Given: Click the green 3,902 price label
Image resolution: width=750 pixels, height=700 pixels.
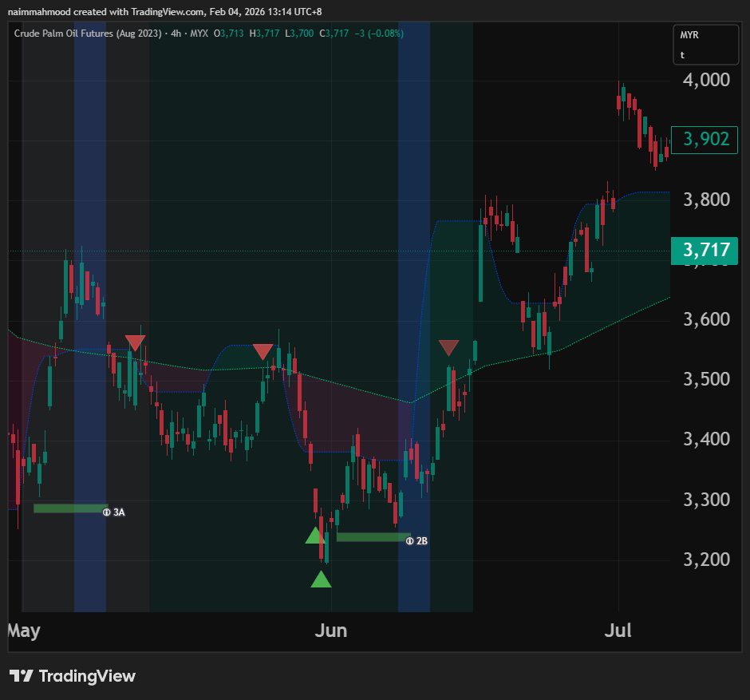Looking at the screenshot, I should 705,140.
